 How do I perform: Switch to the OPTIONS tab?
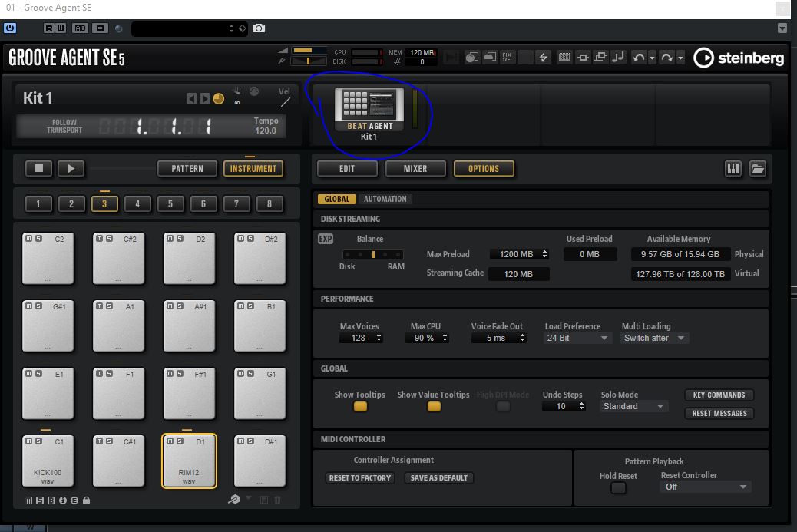pos(484,169)
